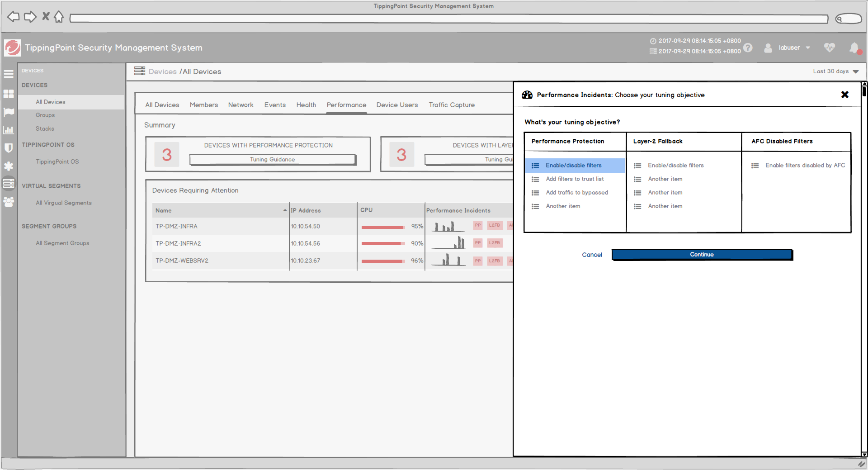Viewport: 868px width, 470px height.
Task: Open the help question mark icon
Action: click(x=748, y=47)
